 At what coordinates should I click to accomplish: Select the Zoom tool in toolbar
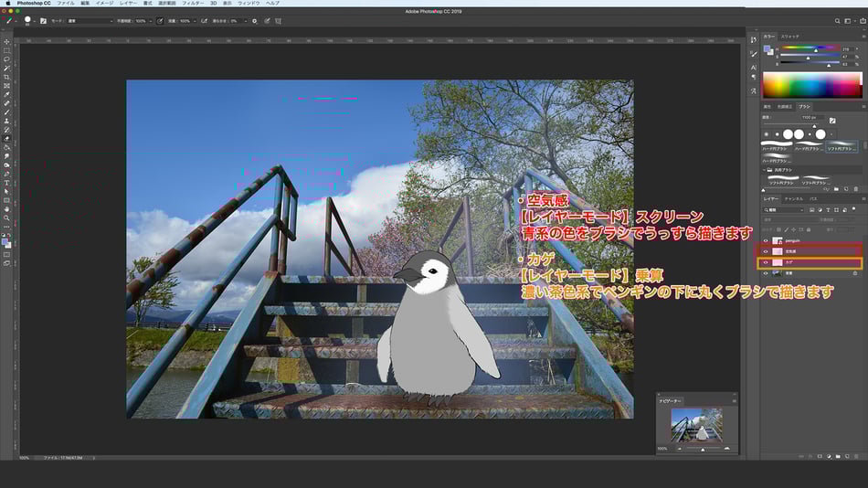(6, 217)
